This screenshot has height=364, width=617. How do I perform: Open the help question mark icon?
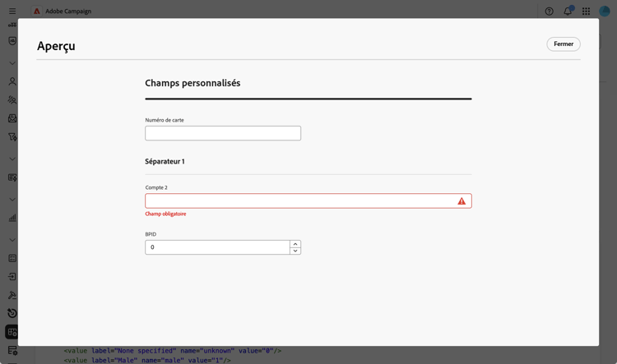(x=549, y=12)
